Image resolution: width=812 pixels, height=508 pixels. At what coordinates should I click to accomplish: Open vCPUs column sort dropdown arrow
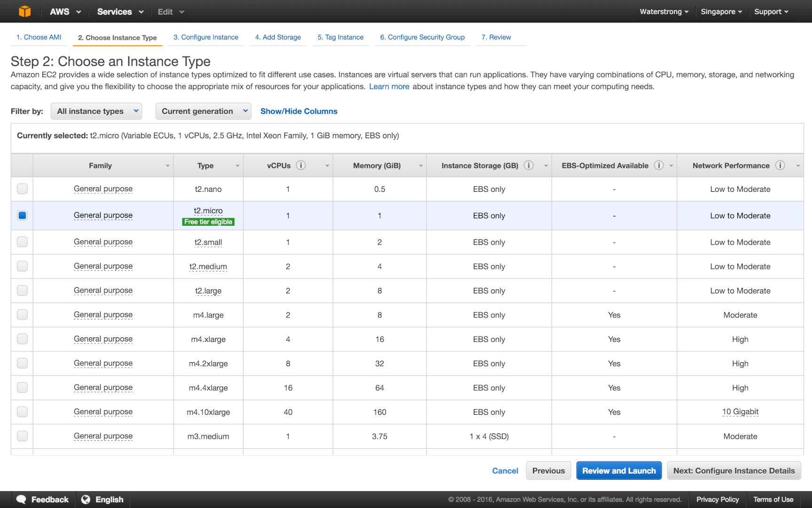[x=327, y=166]
